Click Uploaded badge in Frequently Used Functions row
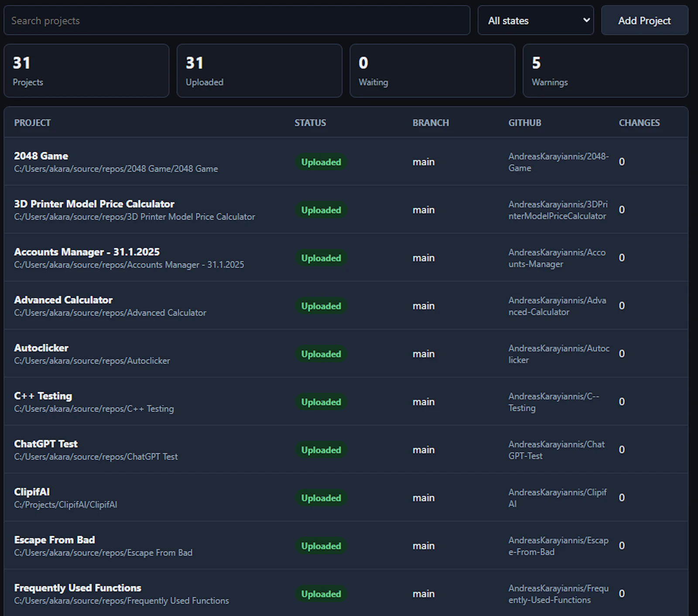Viewport: 698px width, 616px height. pyautogui.click(x=321, y=594)
